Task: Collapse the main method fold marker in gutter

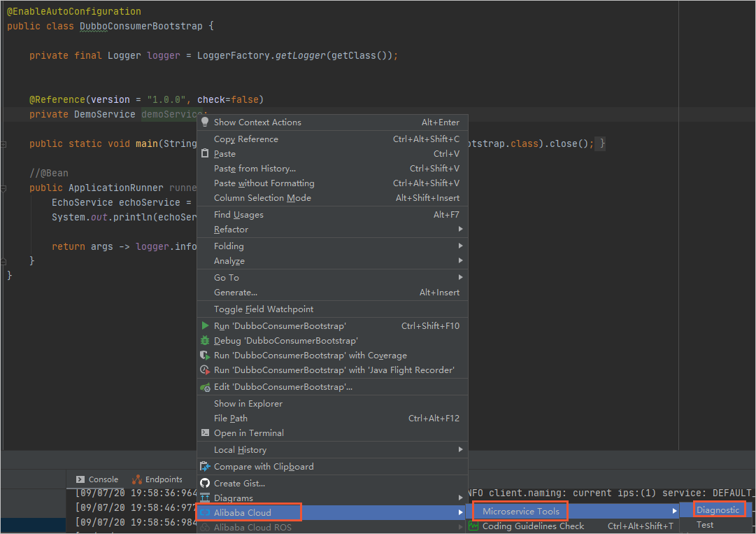Action: pyautogui.click(x=3, y=144)
